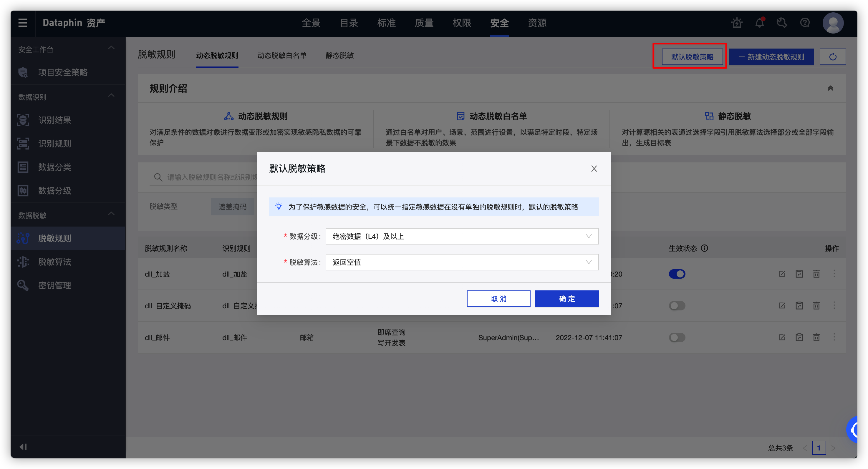Confirm with the 确定 button
The height and width of the screenshot is (469, 868).
coord(567,298)
